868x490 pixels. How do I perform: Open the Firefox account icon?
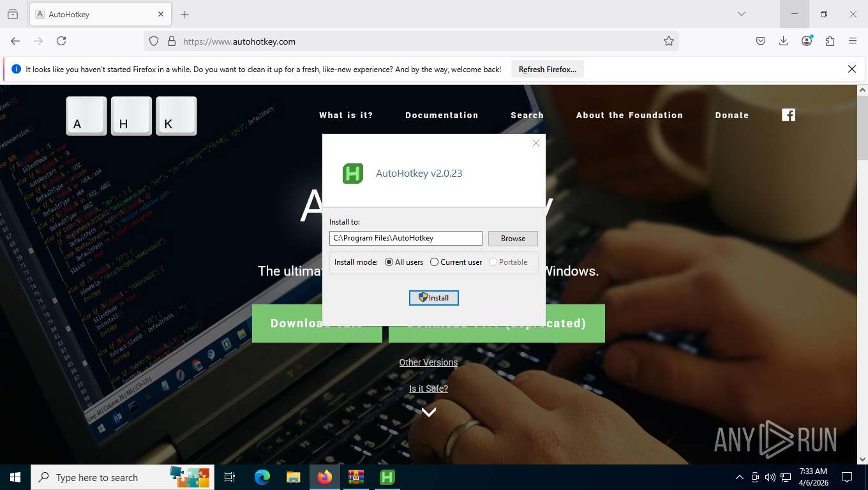point(807,41)
